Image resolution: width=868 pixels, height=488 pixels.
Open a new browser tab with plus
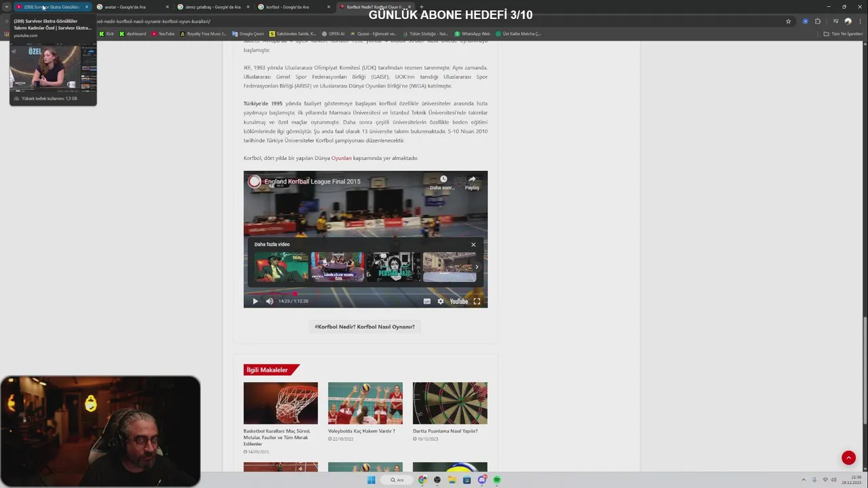pos(421,7)
